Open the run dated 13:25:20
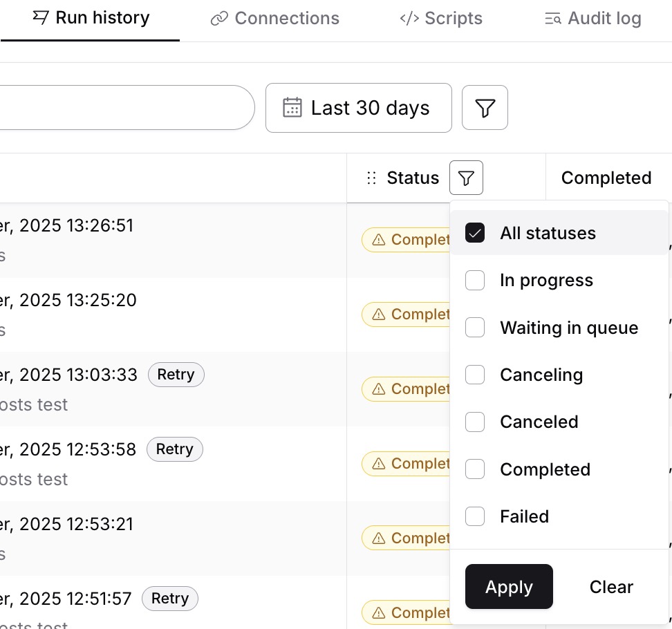 [68, 300]
